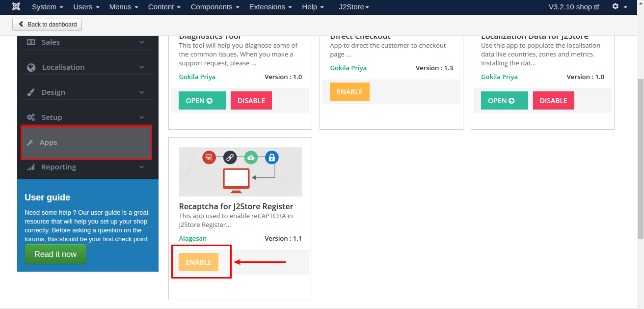Click Back to dashboard button
The image size is (644, 309).
pos(47,24)
